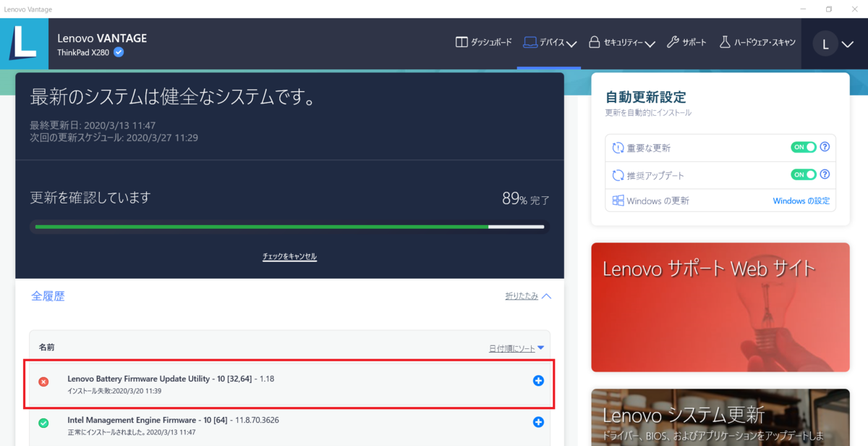Open the Lenovo サポート Web サイト card
This screenshot has width=868, height=446.
720,307
